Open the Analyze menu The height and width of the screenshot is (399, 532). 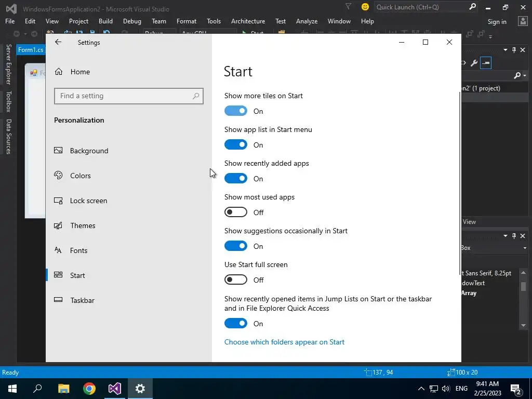tap(307, 21)
